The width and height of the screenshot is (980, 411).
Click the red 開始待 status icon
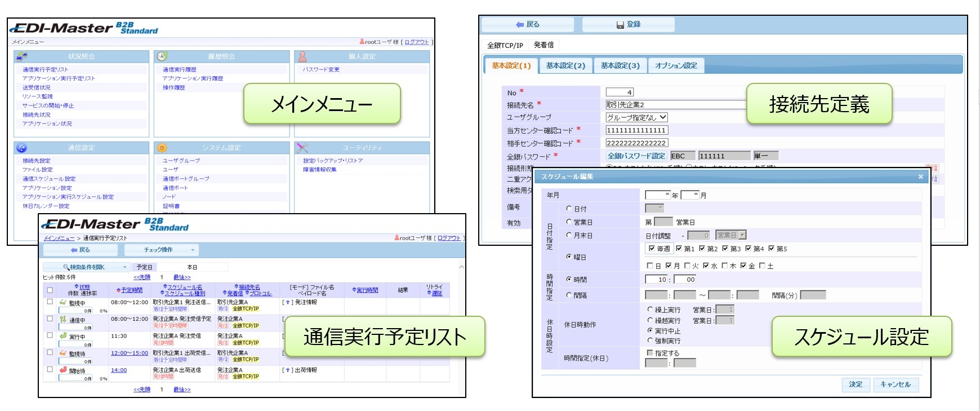point(63,370)
